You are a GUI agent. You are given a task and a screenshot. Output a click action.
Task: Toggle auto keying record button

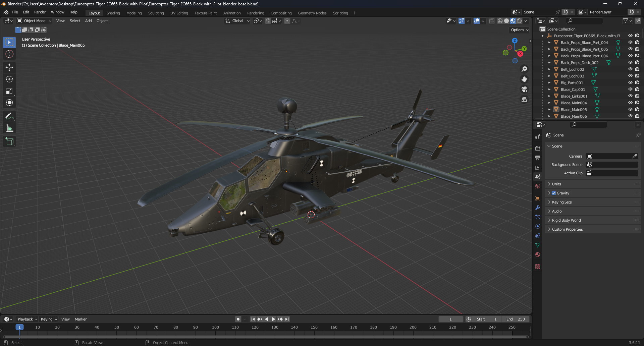point(238,319)
